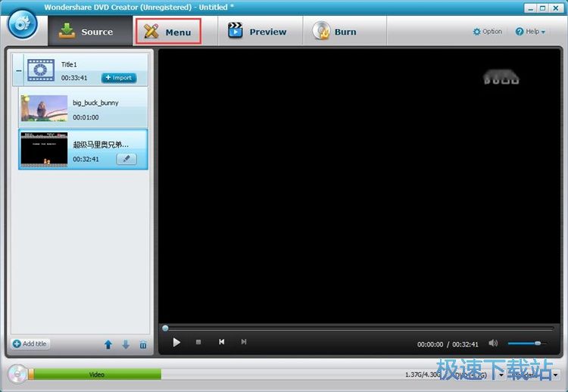Switch to the Menu tab
The image size is (568, 392).
168,32
